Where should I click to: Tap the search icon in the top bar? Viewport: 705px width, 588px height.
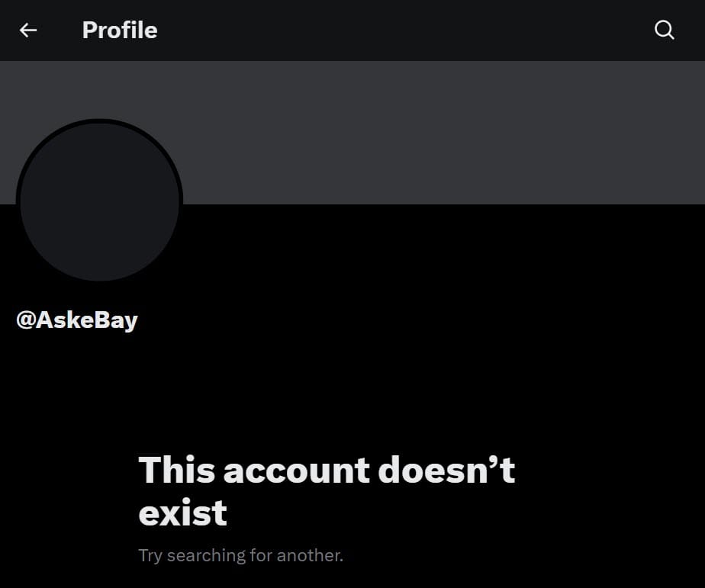(x=664, y=30)
